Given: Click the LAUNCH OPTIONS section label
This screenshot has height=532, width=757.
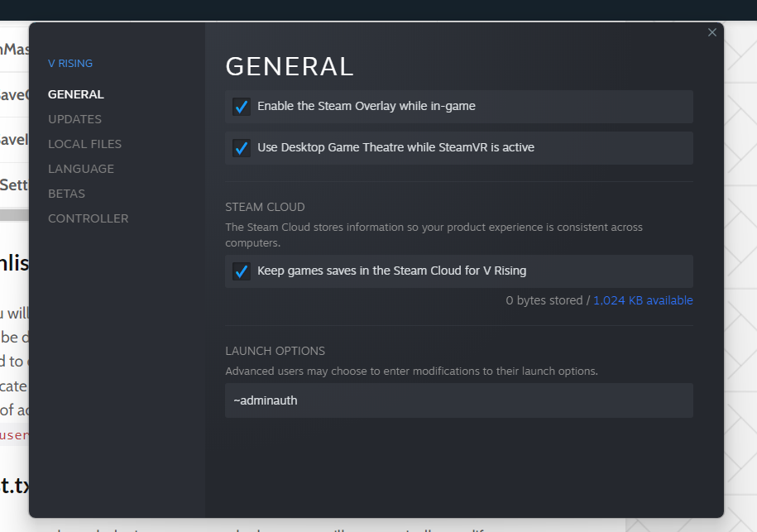Looking at the screenshot, I should click(275, 351).
